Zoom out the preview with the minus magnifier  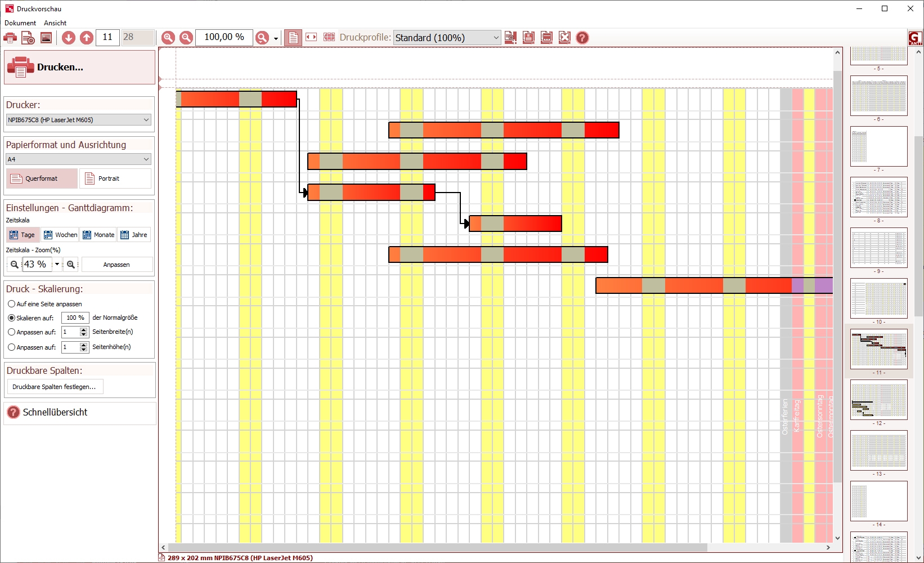click(x=186, y=38)
